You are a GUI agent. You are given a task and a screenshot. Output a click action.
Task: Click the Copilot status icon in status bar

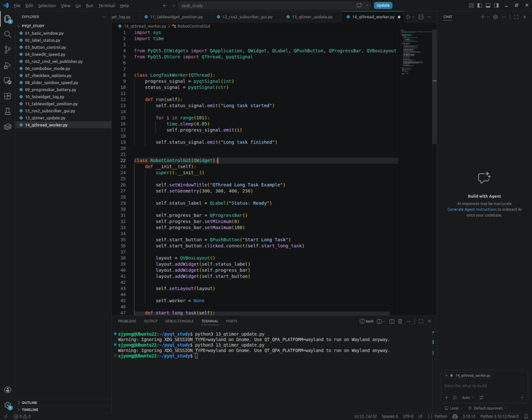[x=455, y=416]
